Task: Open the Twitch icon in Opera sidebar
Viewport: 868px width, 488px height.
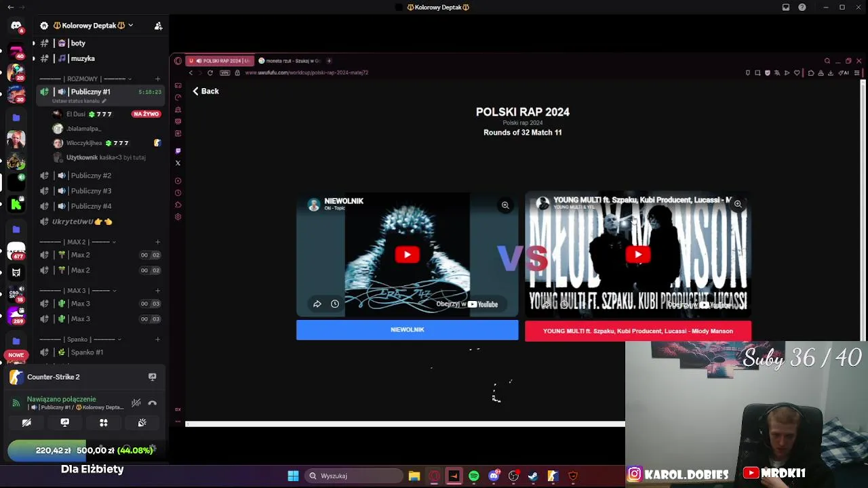Action: pyautogui.click(x=178, y=150)
